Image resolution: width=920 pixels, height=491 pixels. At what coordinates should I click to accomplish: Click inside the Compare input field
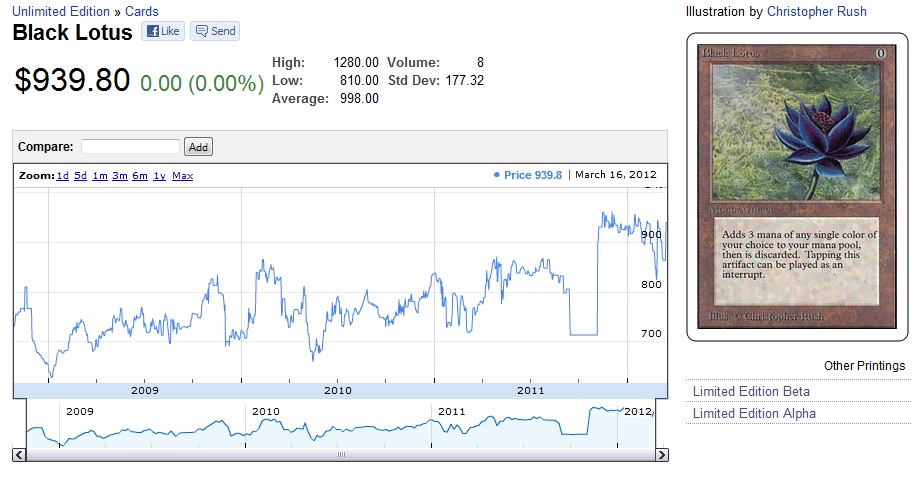(x=130, y=147)
